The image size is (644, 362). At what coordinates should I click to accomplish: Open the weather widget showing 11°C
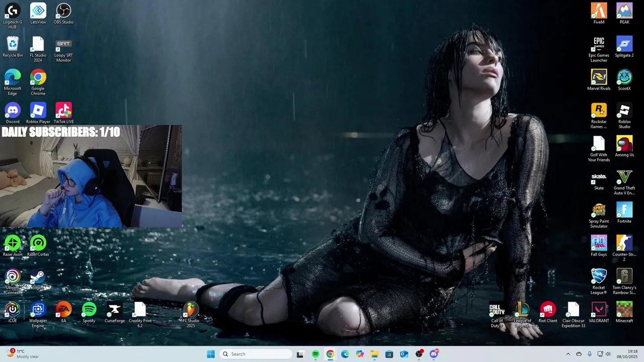tap(23, 354)
